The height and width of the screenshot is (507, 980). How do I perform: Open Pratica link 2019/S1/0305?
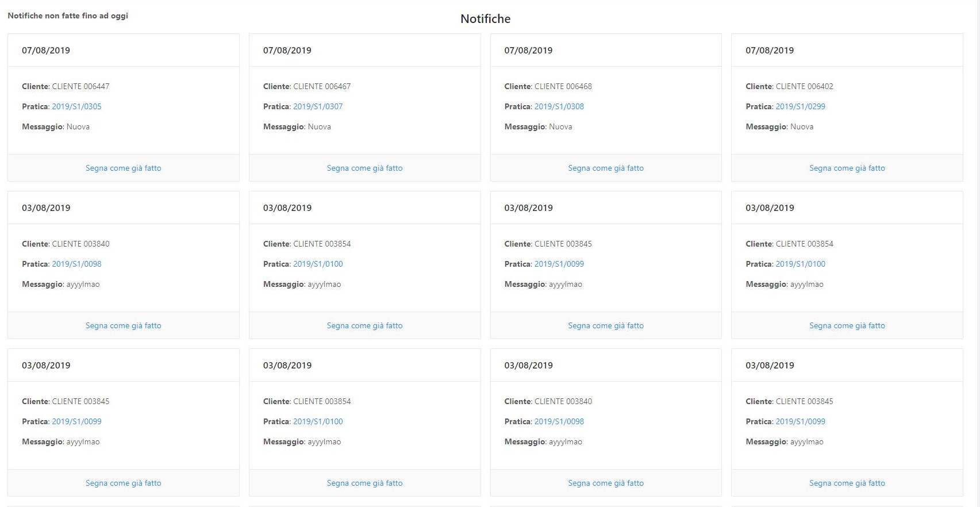coord(76,106)
